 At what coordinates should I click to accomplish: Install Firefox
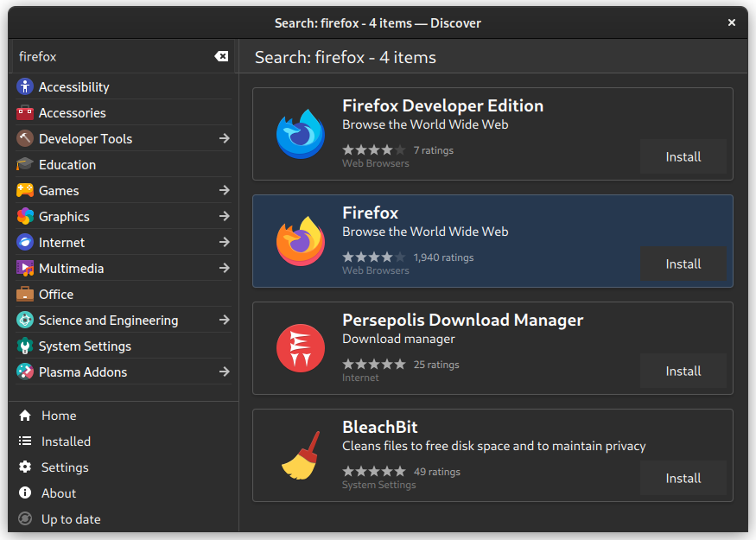[683, 264]
